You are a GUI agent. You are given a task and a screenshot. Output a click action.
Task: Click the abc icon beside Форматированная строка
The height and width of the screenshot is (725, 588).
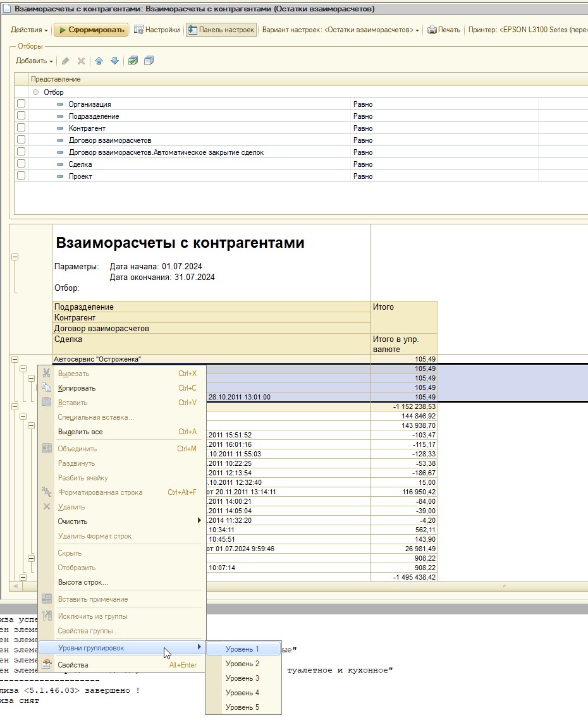coord(46,492)
